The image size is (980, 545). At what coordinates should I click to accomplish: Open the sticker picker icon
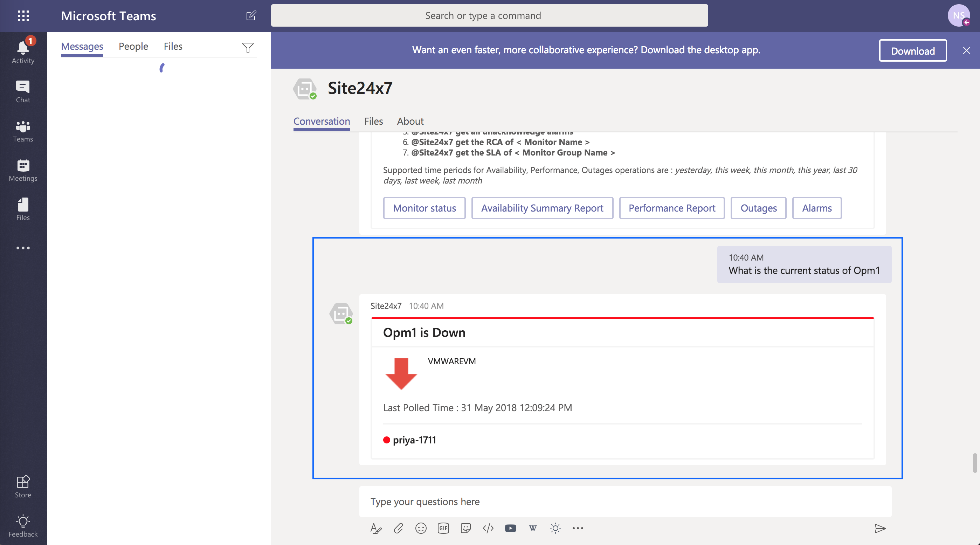point(465,528)
